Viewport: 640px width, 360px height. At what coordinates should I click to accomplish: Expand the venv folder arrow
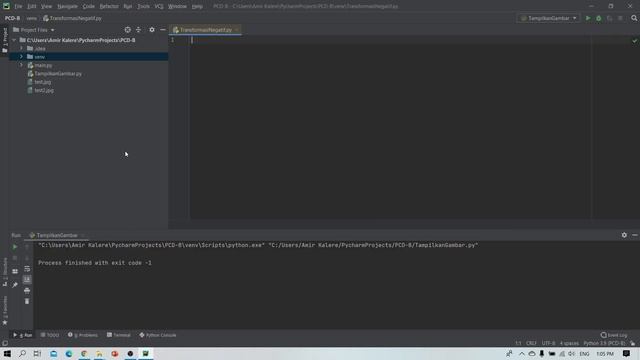pyautogui.click(x=22, y=57)
